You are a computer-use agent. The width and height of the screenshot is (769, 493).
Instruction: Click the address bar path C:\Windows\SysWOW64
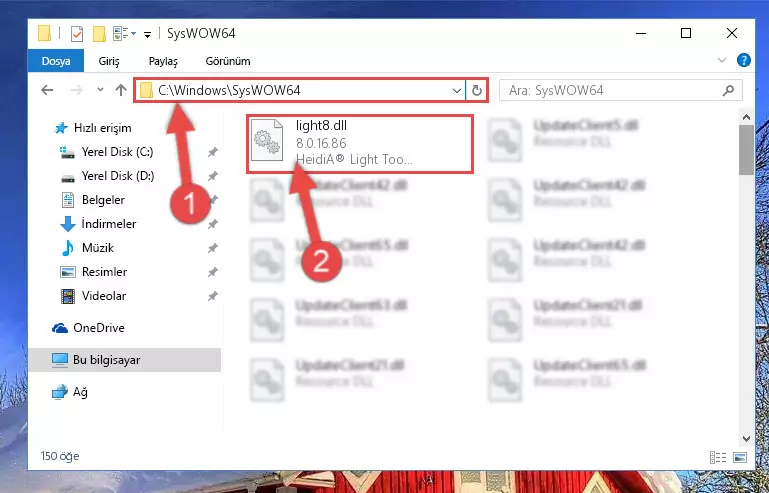point(229,90)
